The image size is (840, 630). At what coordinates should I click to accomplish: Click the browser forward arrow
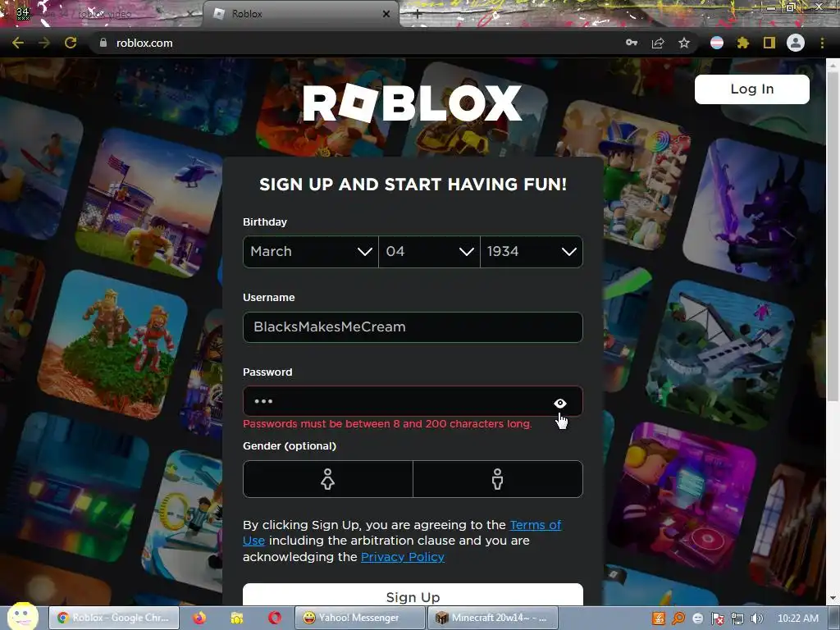click(x=44, y=43)
